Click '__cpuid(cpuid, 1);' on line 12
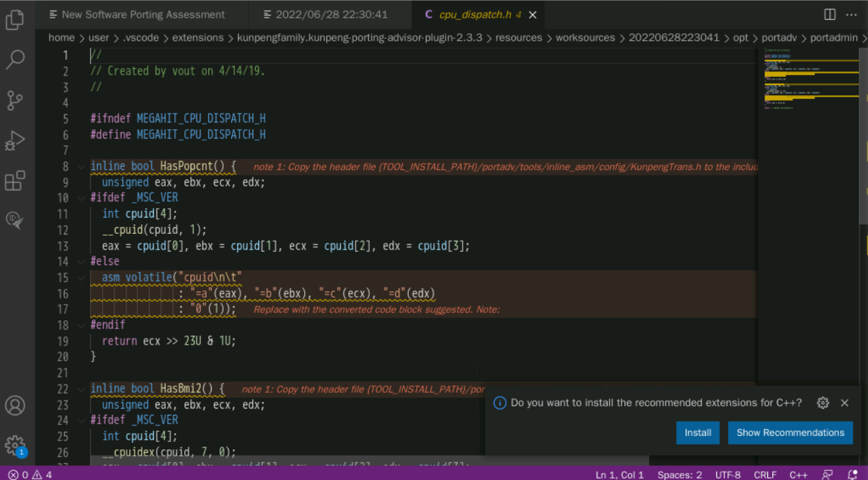Screen dimensions: 868x480 [154, 230]
